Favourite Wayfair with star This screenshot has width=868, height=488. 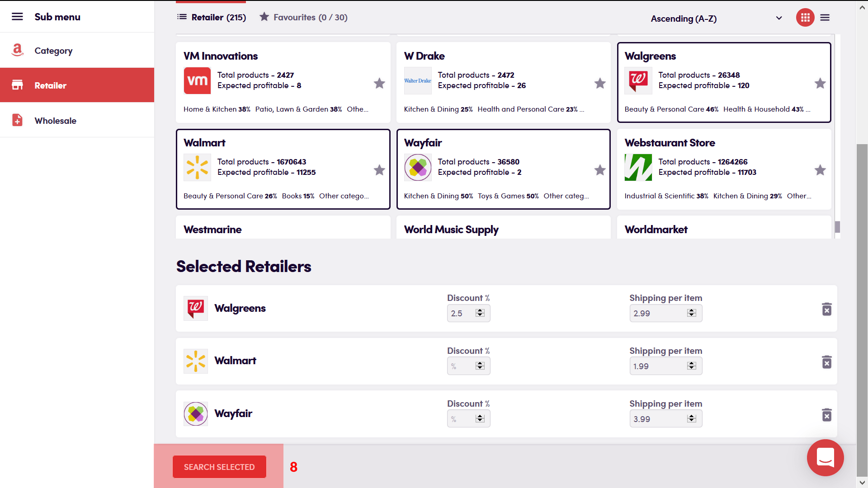point(600,170)
